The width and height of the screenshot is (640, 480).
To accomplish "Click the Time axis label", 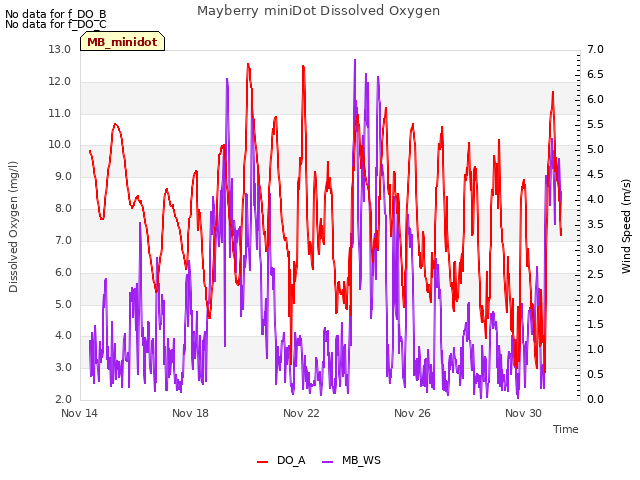I will point(566,429).
